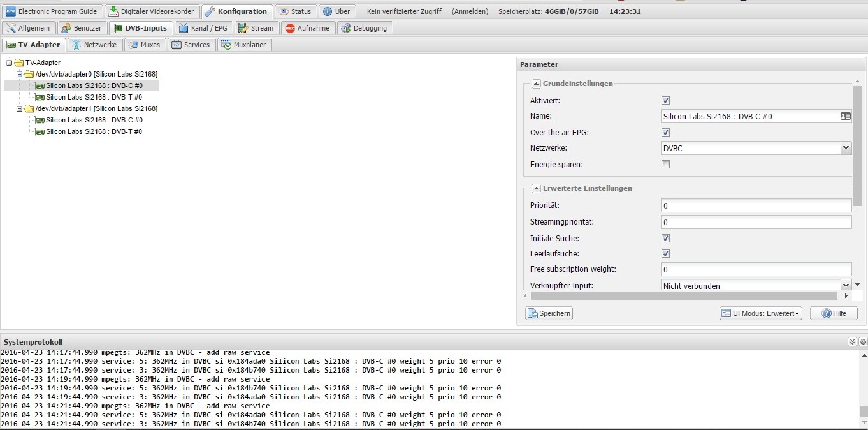Switch to the Netzwerke tab
This screenshot has width=868, height=430.
coord(95,45)
